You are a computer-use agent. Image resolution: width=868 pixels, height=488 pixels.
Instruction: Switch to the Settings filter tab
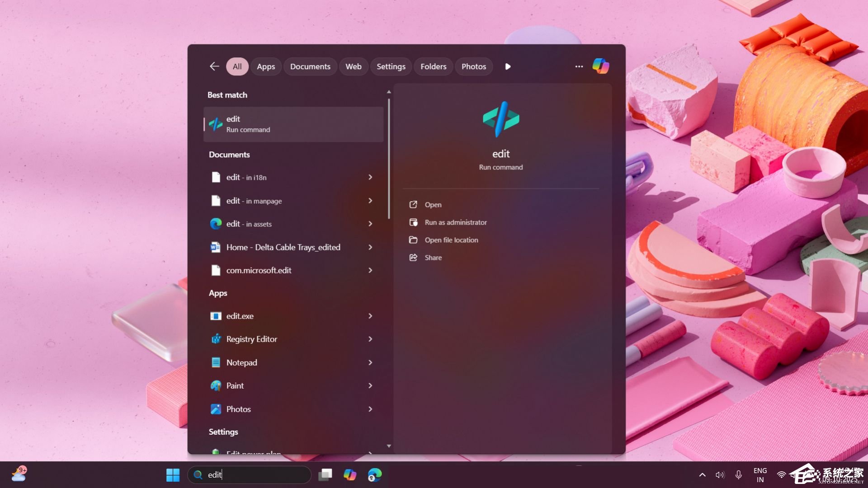[x=391, y=66]
